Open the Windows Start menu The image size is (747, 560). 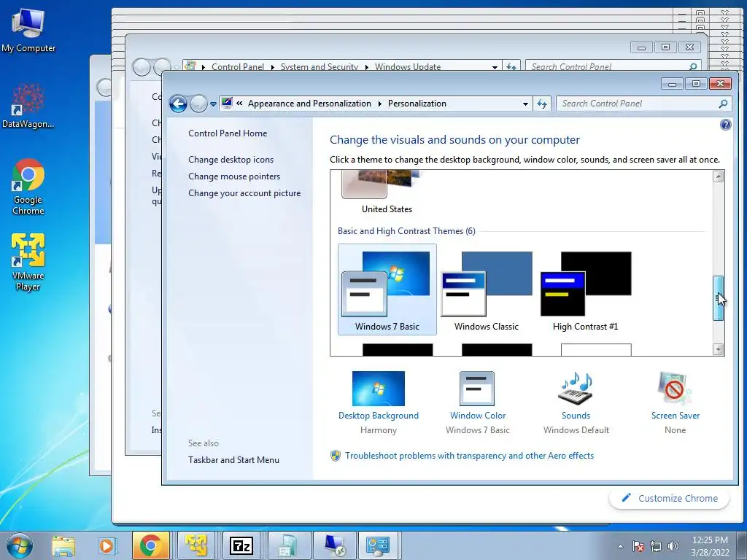click(x=19, y=545)
